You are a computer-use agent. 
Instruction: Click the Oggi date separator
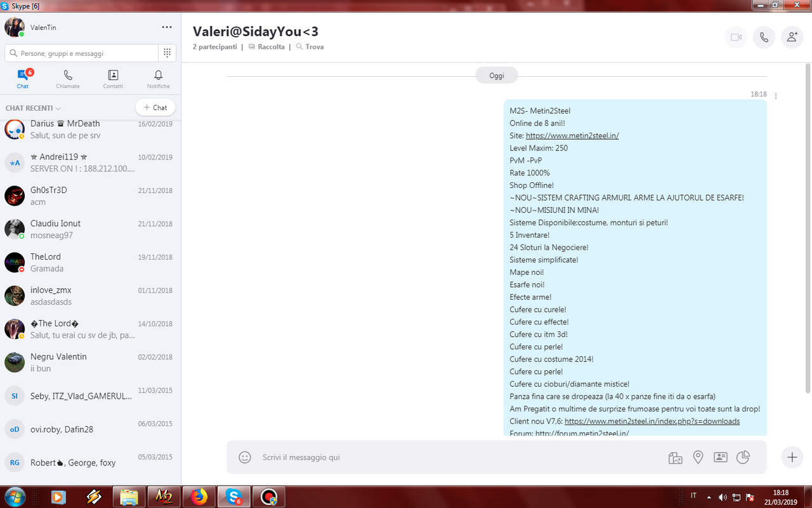pyautogui.click(x=497, y=76)
